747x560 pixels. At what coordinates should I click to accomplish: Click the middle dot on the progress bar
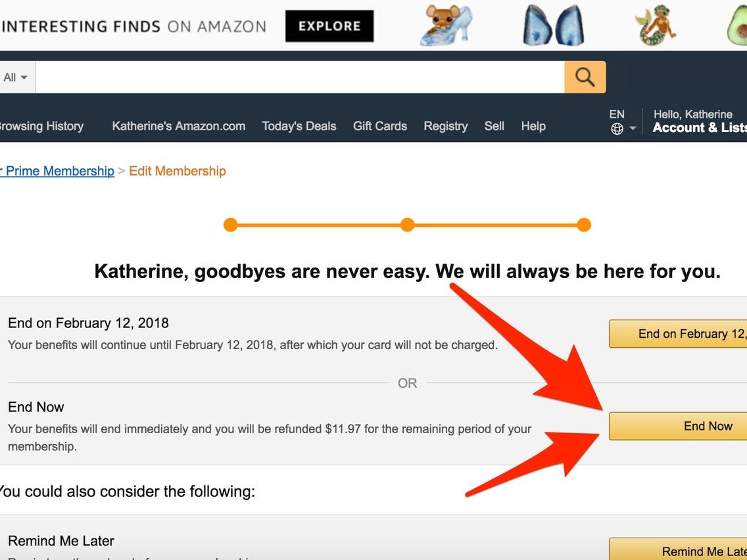point(407,224)
